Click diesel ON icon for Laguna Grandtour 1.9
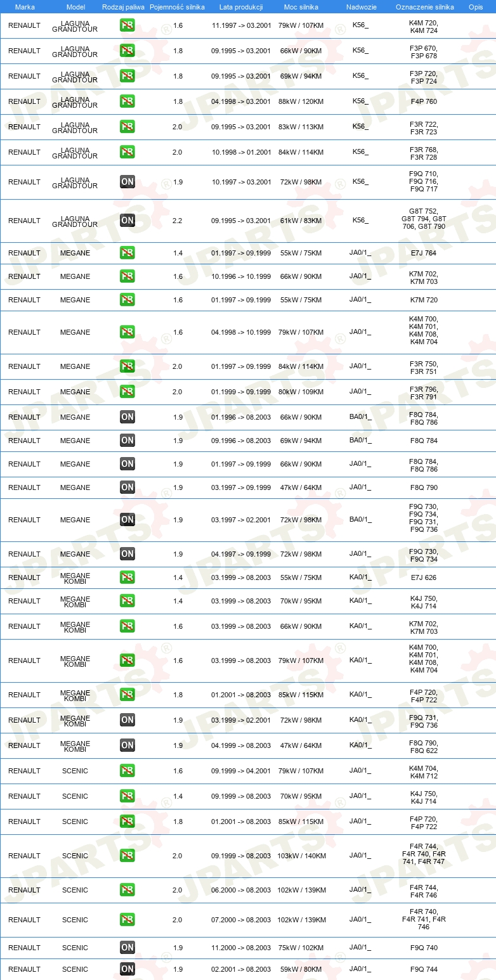This screenshot has width=496, height=980. [x=127, y=182]
